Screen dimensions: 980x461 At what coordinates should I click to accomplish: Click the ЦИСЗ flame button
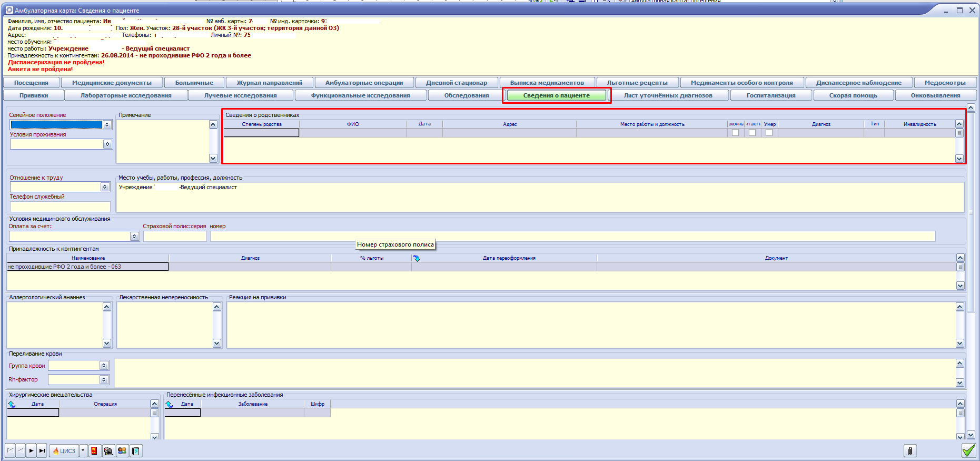tap(64, 451)
